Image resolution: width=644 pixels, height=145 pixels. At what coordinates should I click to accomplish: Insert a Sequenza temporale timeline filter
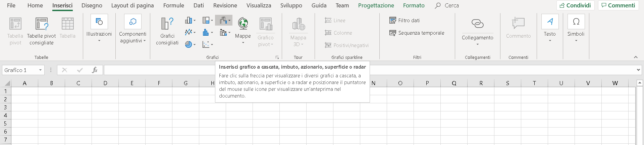coord(417,33)
